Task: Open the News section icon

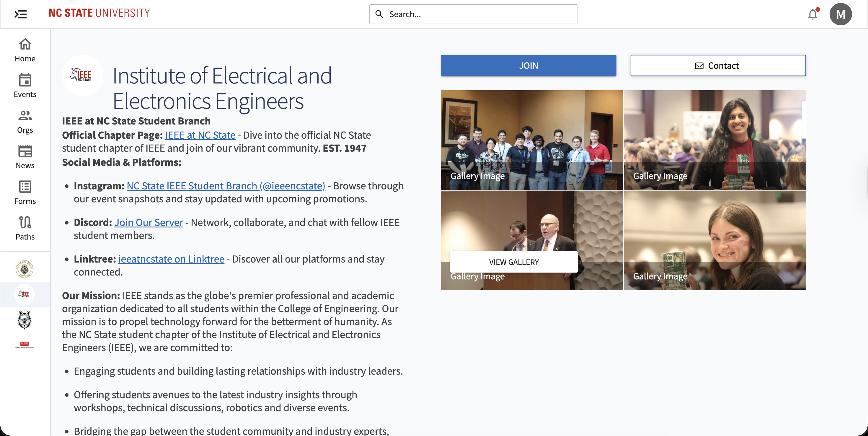Action: point(25,157)
